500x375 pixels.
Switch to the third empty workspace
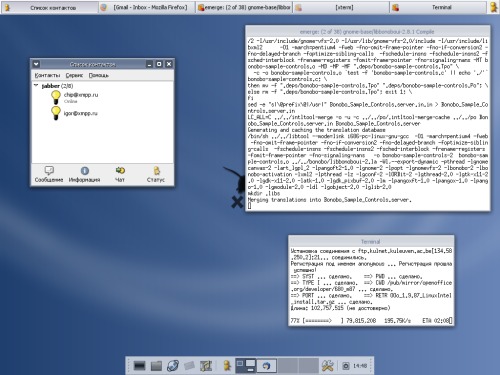point(288,366)
